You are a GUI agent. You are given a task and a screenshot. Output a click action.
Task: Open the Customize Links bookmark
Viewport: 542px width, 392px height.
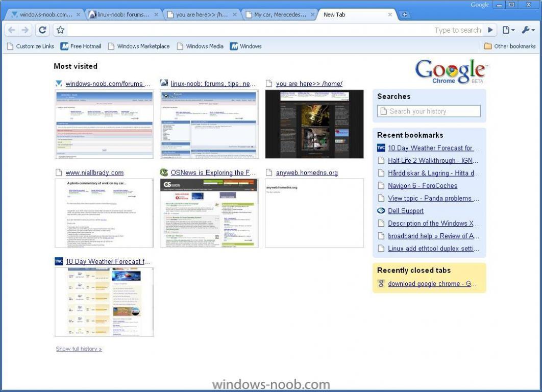(31, 46)
